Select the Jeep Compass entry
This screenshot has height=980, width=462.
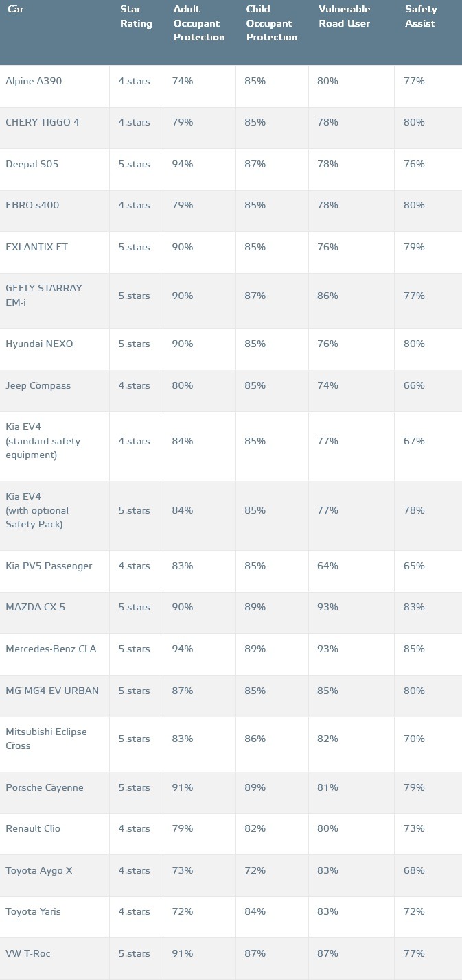[x=38, y=385]
